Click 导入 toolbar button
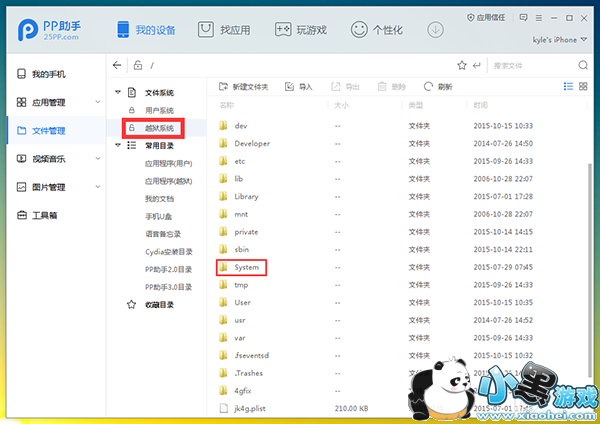The image size is (600, 424). (x=299, y=87)
